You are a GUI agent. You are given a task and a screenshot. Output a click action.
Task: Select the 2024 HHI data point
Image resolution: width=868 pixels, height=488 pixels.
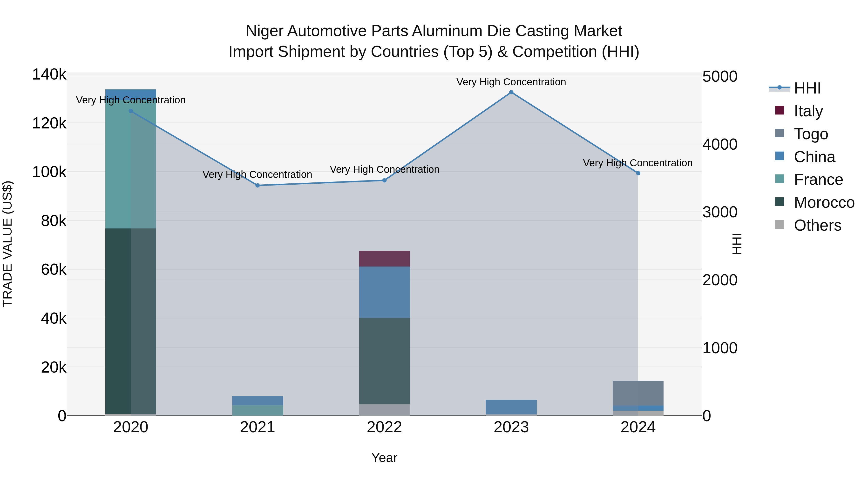(x=638, y=174)
